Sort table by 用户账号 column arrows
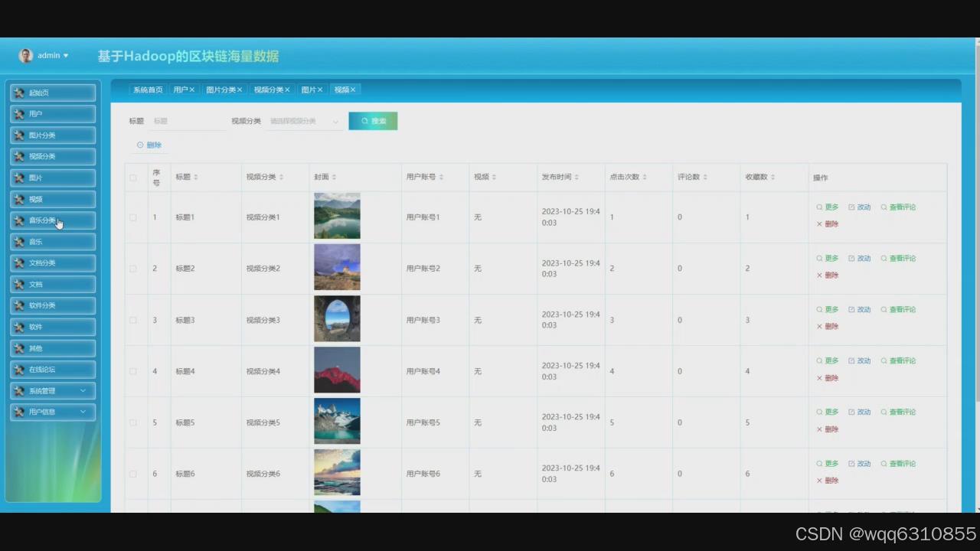 tap(441, 178)
